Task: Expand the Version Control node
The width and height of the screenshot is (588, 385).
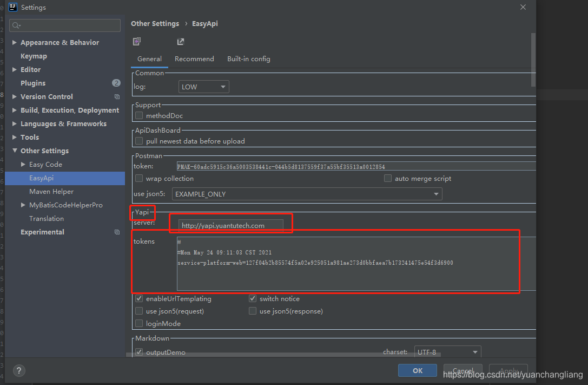Action: point(14,96)
